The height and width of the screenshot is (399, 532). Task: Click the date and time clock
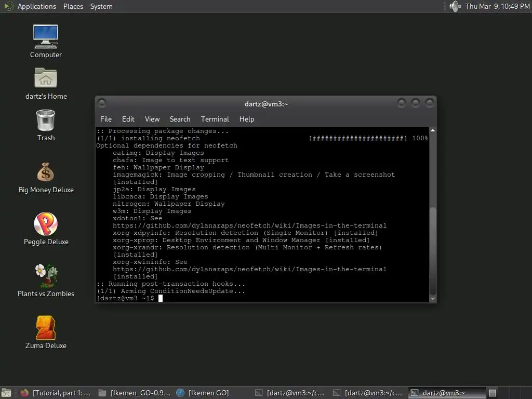(x=497, y=6)
